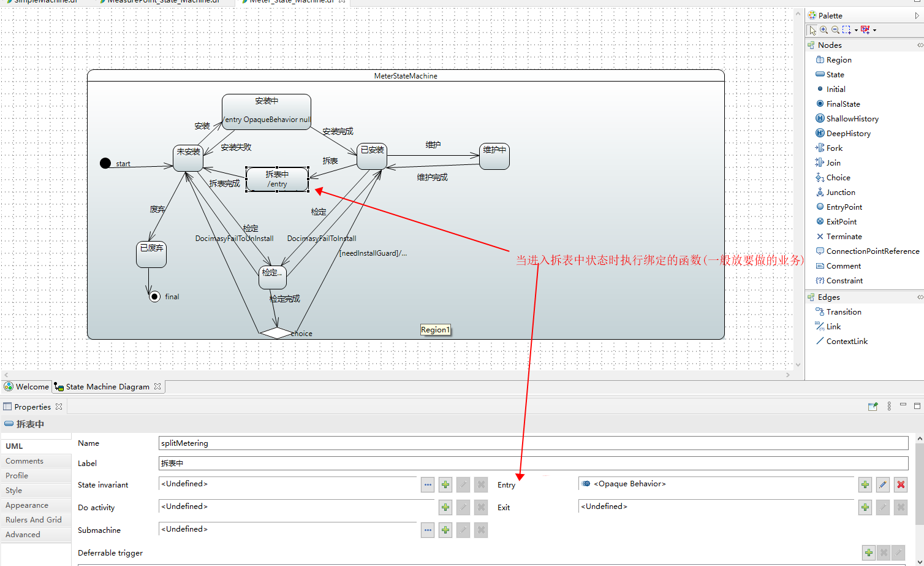Select the State node tool
This screenshot has height=566, width=924.
(x=830, y=74)
